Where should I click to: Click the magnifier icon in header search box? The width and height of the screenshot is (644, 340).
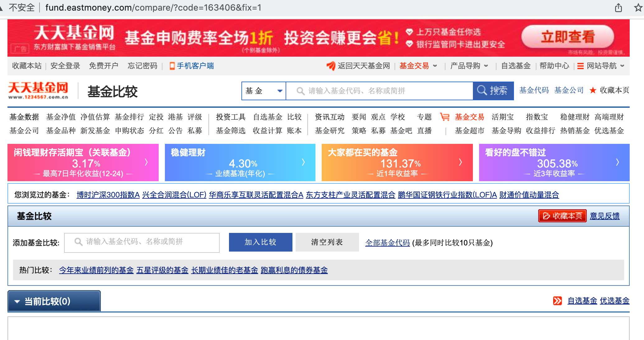300,91
